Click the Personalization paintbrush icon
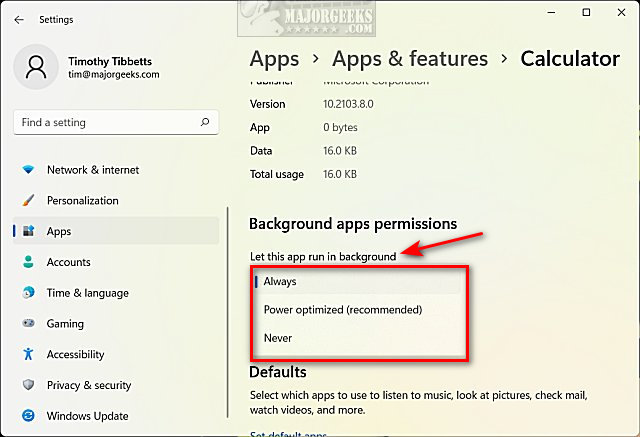640x437 pixels. (x=28, y=201)
